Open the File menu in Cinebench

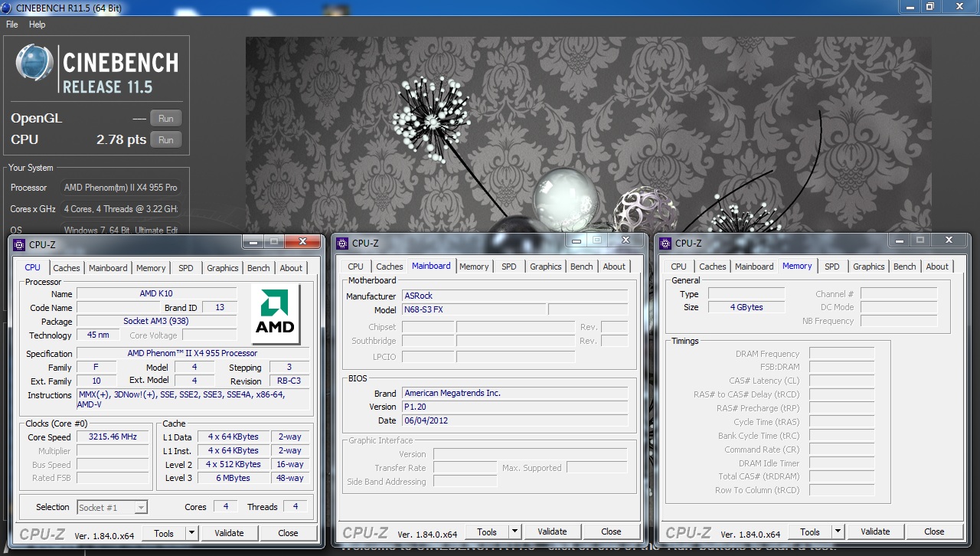coord(12,25)
